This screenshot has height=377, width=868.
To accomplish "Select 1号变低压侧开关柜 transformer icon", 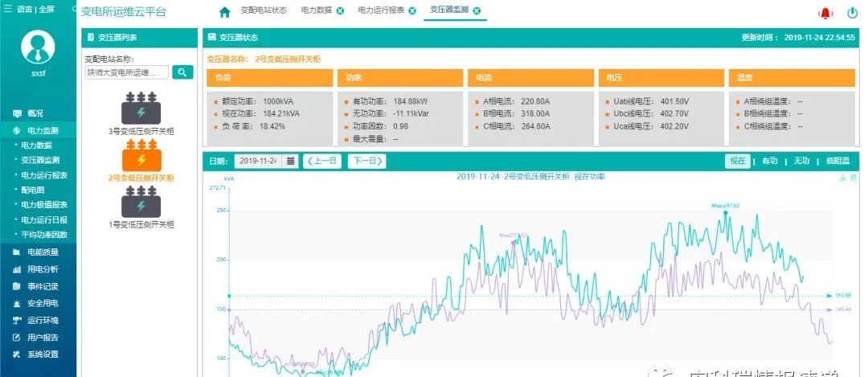I will click(141, 202).
